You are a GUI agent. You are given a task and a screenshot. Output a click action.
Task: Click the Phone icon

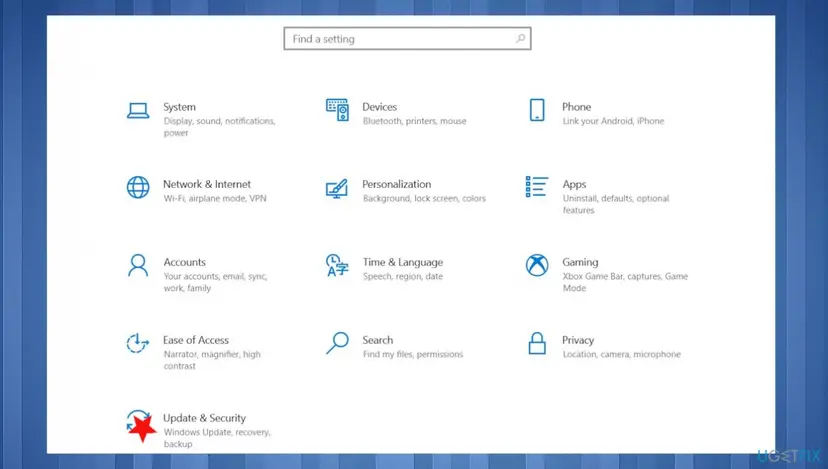[x=537, y=110]
